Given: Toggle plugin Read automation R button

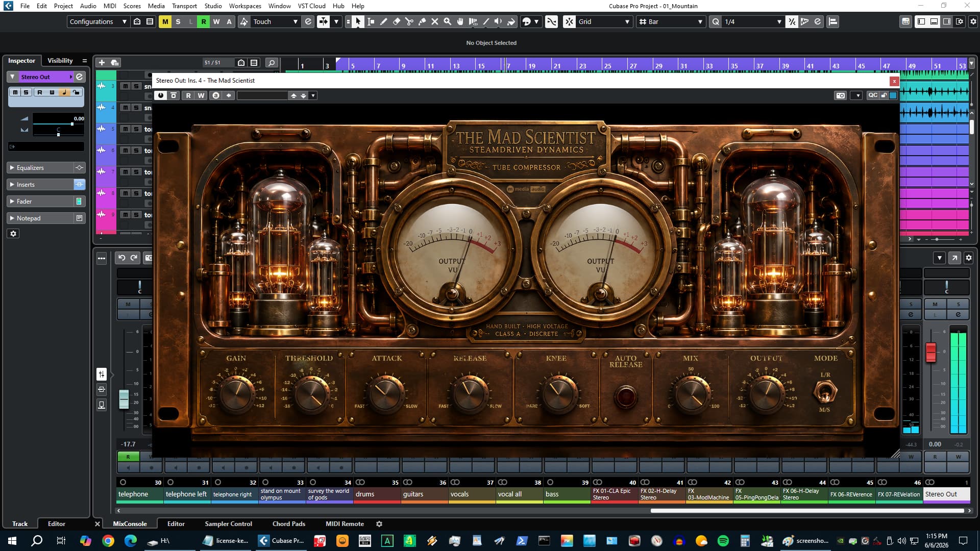Looking at the screenshot, I should pyautogui.click(x=188, y=95).
